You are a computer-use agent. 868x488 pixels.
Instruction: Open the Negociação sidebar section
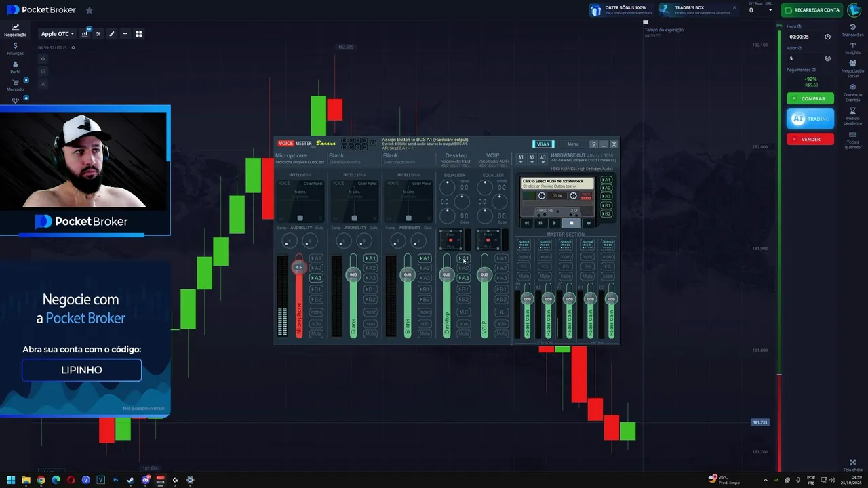click(x=15, y=30)
